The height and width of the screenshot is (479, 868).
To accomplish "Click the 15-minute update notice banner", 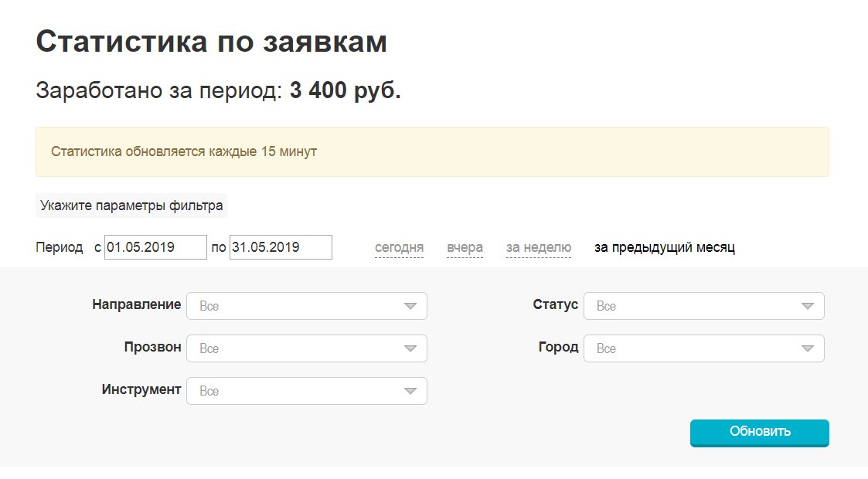I will pos(432,151).
